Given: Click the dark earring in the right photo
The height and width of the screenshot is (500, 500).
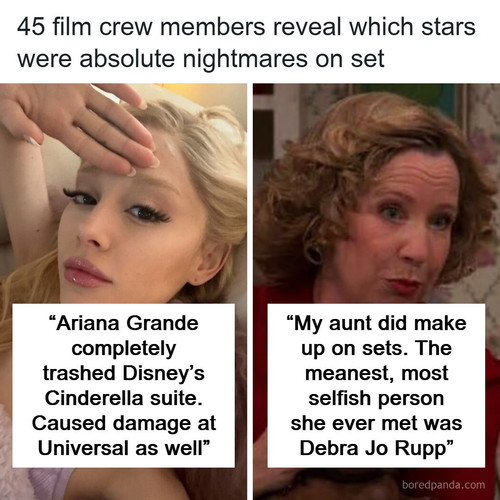Looking at the screenshot, I should pyautogui.click(x=315, y=253).
